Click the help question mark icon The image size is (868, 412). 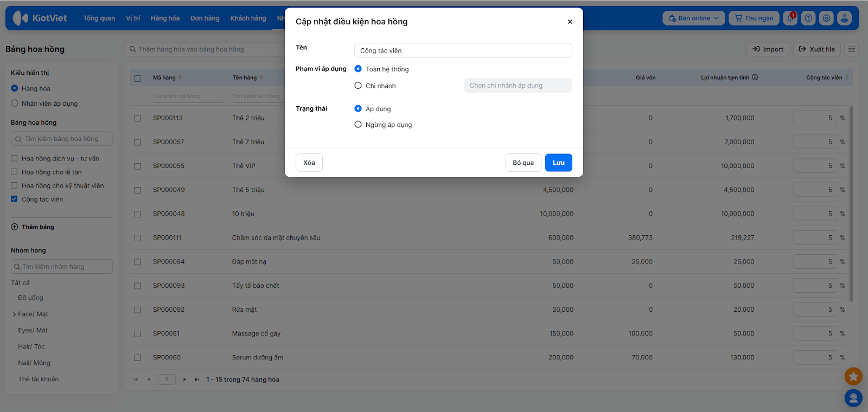click(808, 18)
